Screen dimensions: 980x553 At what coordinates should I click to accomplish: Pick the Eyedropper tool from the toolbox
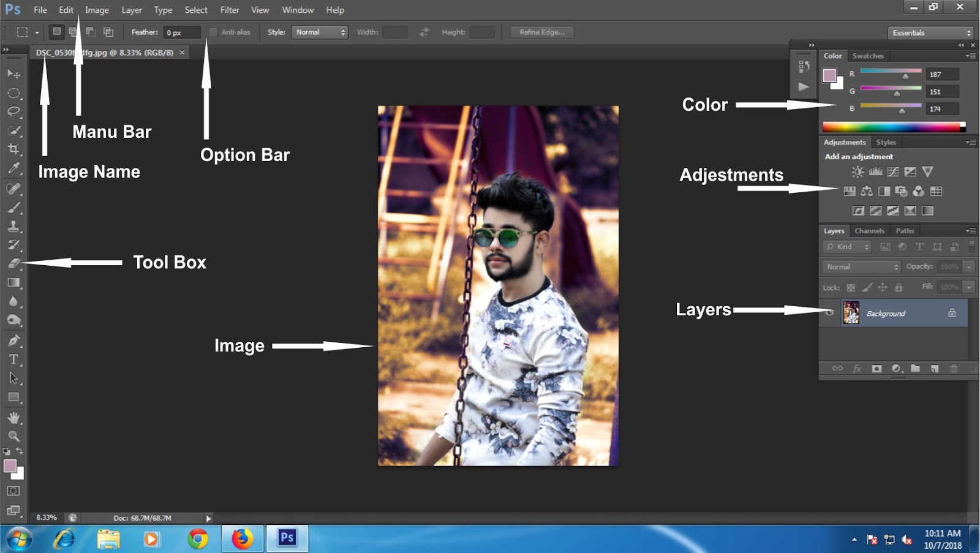(x=13, y=168)
